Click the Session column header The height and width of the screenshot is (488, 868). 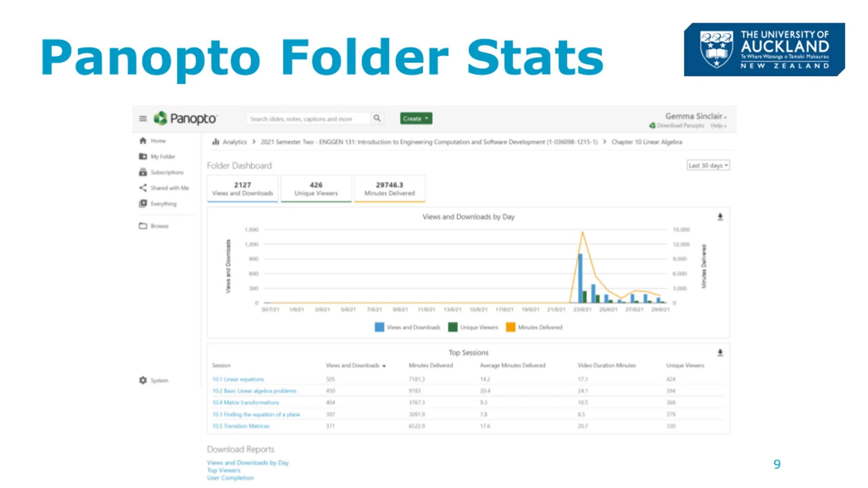click(x=221, y=365)
